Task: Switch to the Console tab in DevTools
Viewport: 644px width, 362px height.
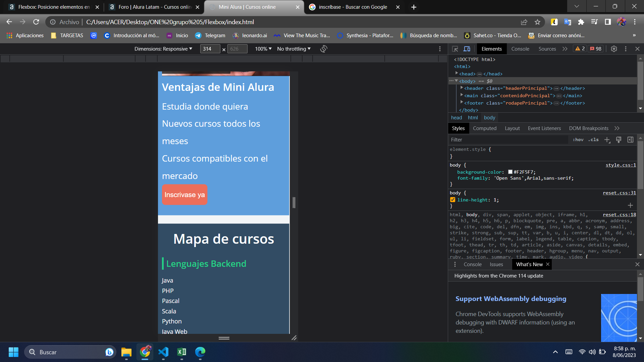Action: coord(520,49)
